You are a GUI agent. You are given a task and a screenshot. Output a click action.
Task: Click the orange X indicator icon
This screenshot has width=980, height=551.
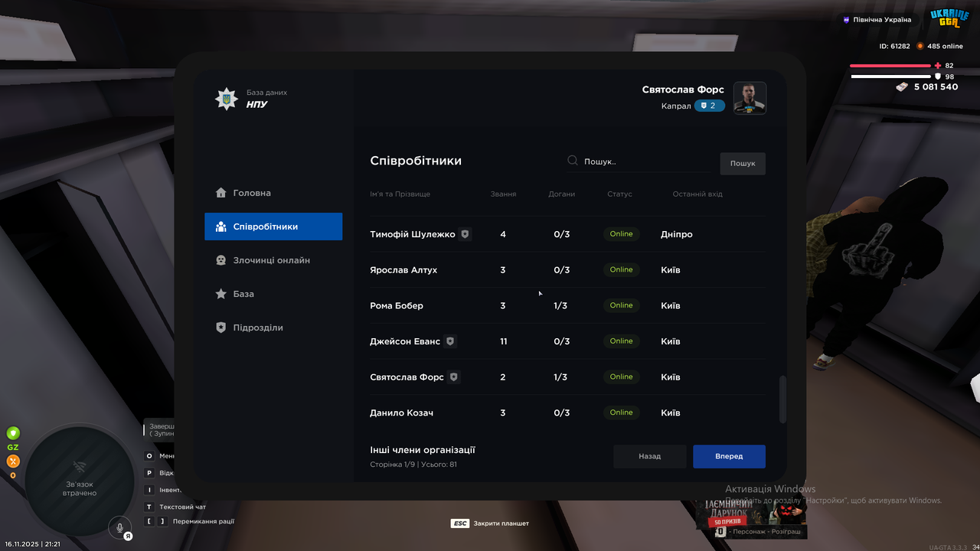point(13,461)
